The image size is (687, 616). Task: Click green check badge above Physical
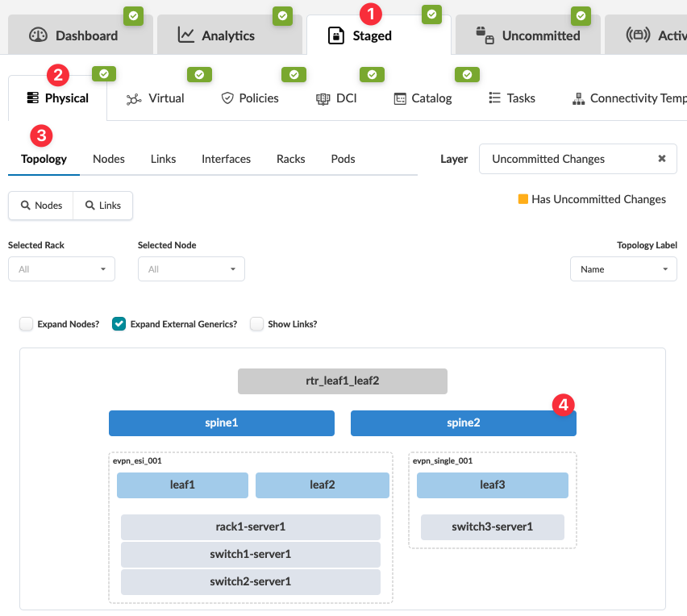(104, 74)
